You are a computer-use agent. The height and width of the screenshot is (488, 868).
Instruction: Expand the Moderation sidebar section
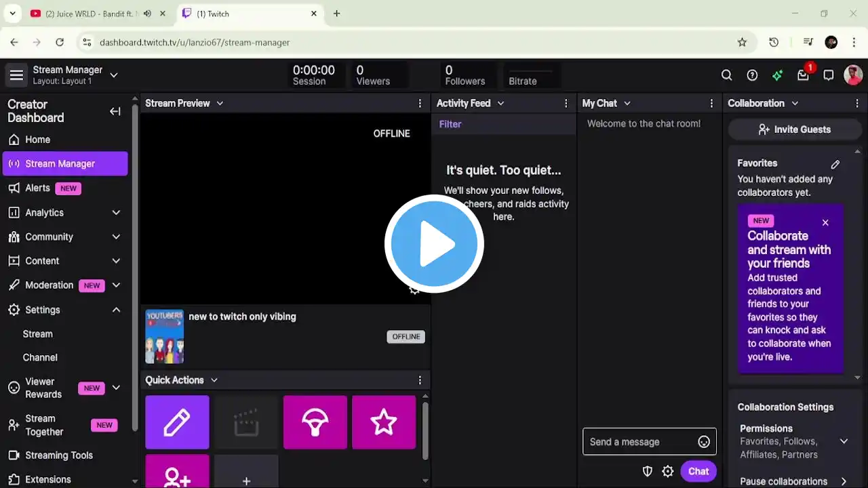click(x=116, y=285)
